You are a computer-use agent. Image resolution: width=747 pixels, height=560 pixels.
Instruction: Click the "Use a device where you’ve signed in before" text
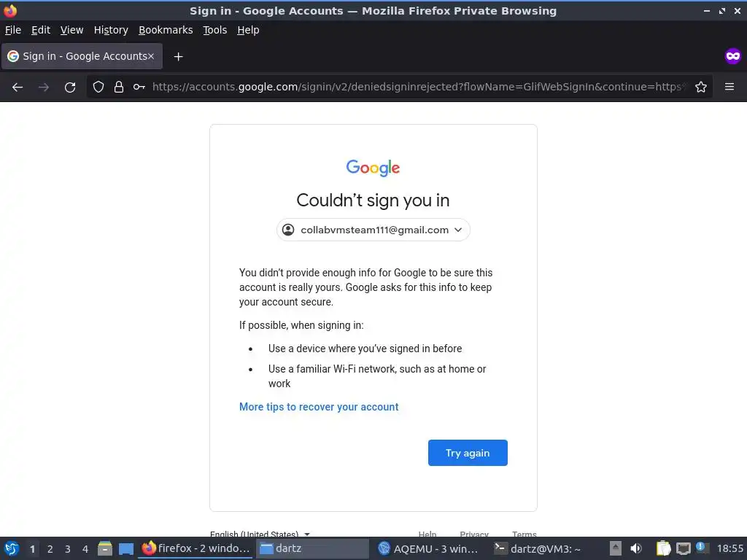click(365, 349)
